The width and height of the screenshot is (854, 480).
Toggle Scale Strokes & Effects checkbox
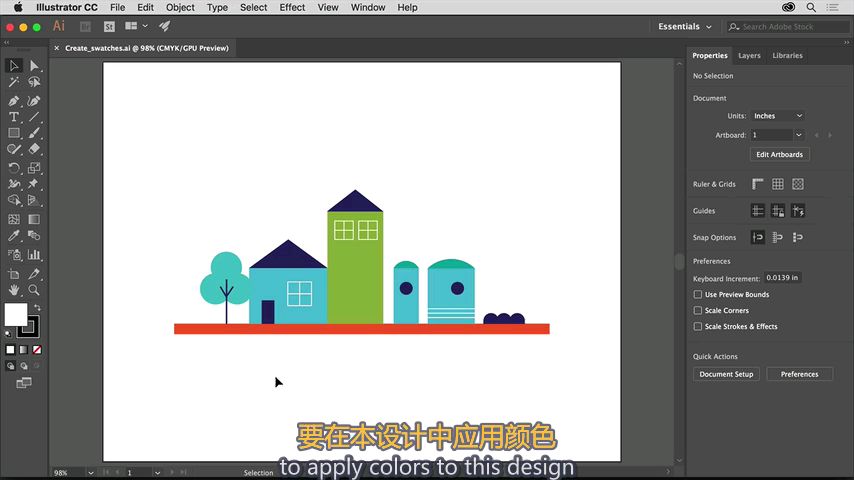698,327
